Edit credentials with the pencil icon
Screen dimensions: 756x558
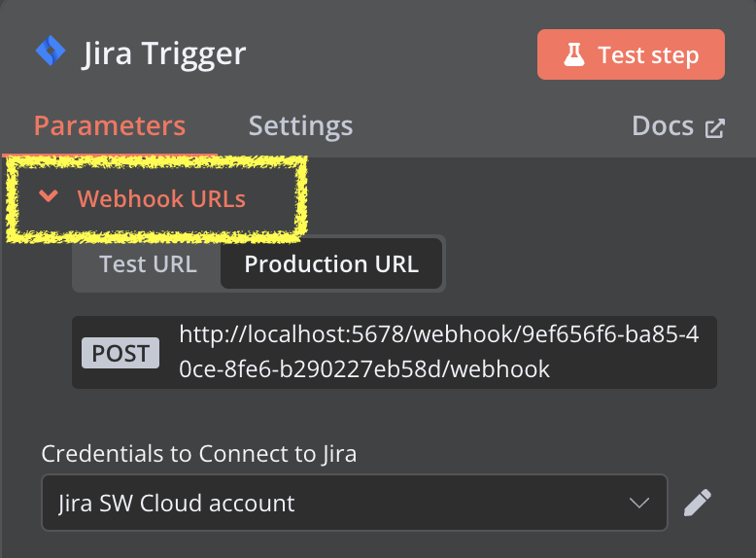point(697,503)
